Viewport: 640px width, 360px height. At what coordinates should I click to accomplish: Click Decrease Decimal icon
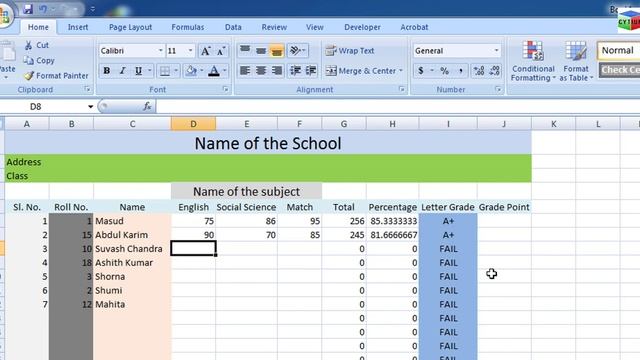click(495, 71)
